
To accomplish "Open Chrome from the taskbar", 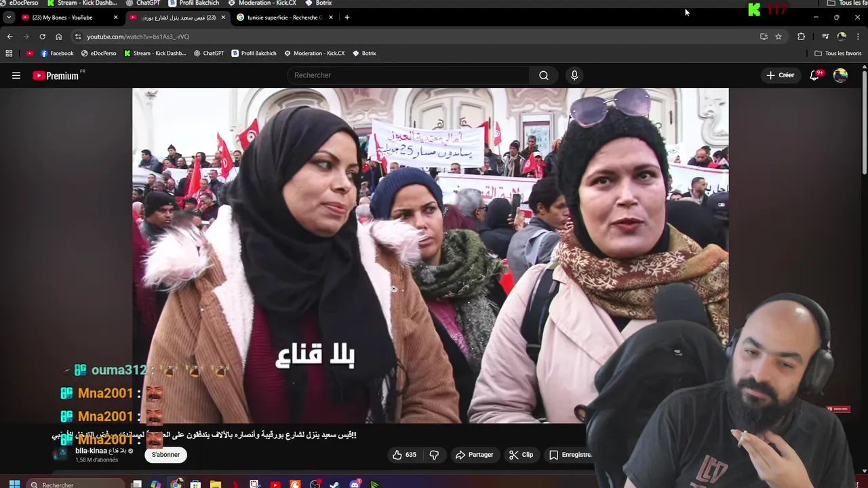I will pyautogui.click(x=176, y=484).
